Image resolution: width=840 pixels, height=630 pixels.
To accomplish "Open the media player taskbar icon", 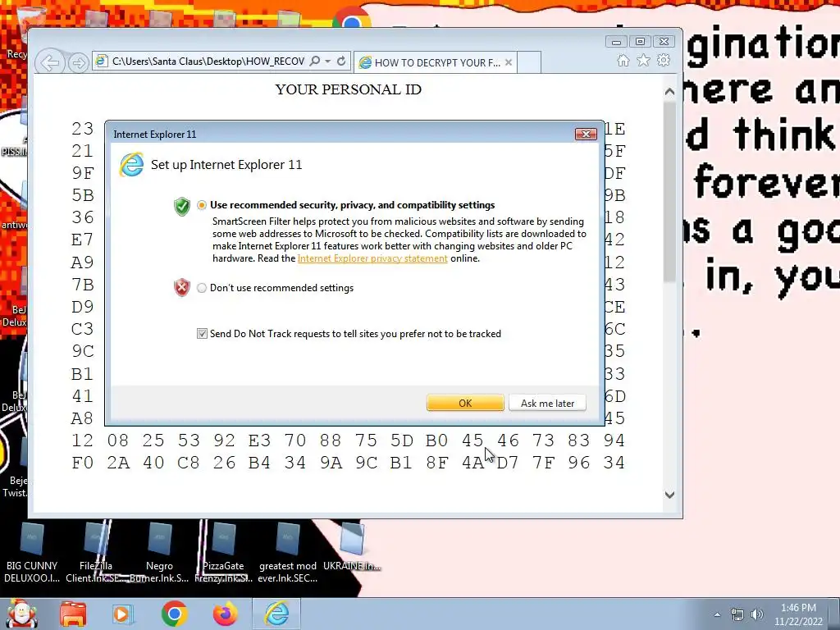I will click(122, 614).
